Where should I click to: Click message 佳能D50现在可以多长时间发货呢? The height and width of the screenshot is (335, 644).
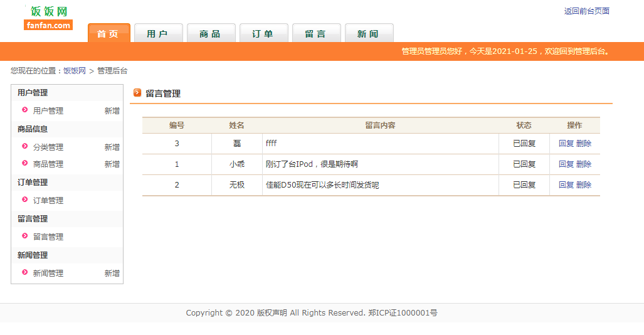(322, 185)
